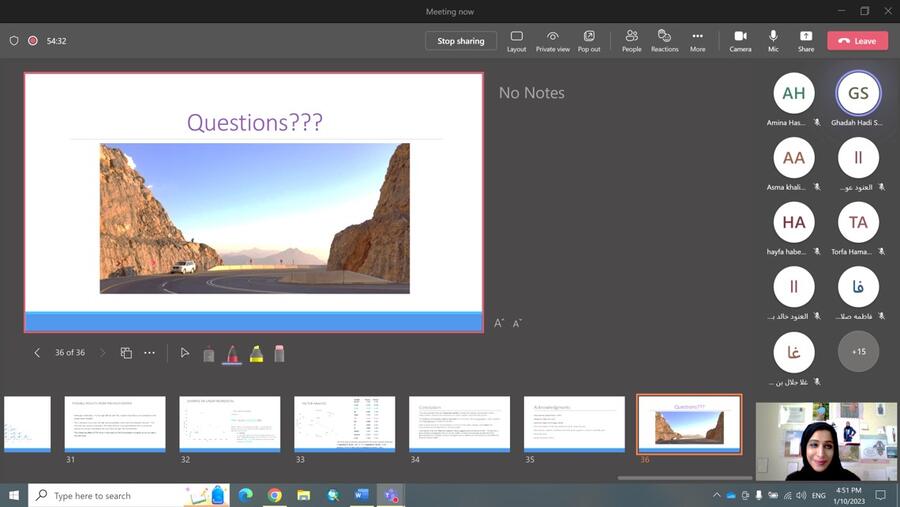Open the grid view of slides

[126, 353]
